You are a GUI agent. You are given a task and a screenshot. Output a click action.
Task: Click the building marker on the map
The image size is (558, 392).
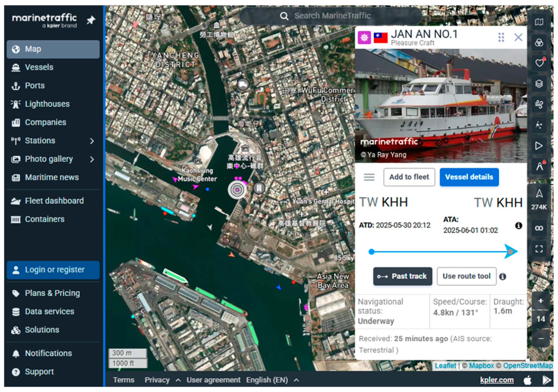[259, 188]
